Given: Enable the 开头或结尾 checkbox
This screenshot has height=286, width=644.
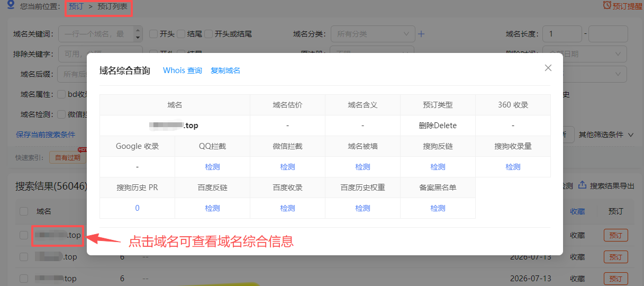Looking at the screenshot, I should click(x=208, y=34).
